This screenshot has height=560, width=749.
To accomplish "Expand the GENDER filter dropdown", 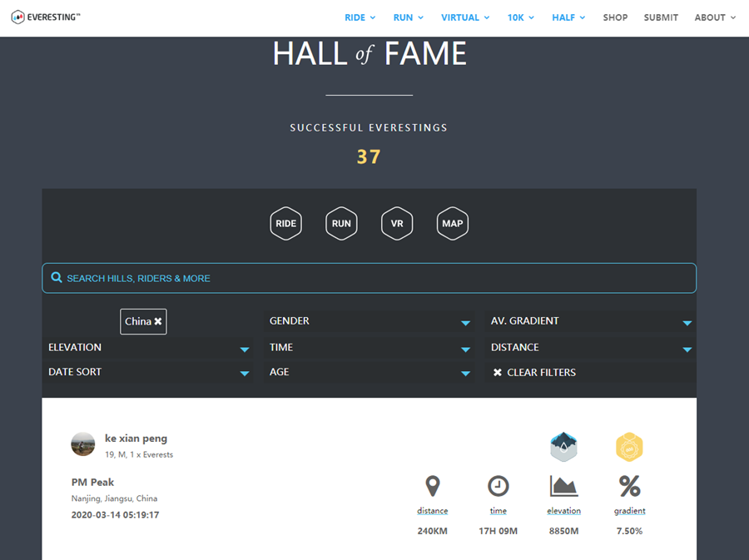I will coord(369,321).
